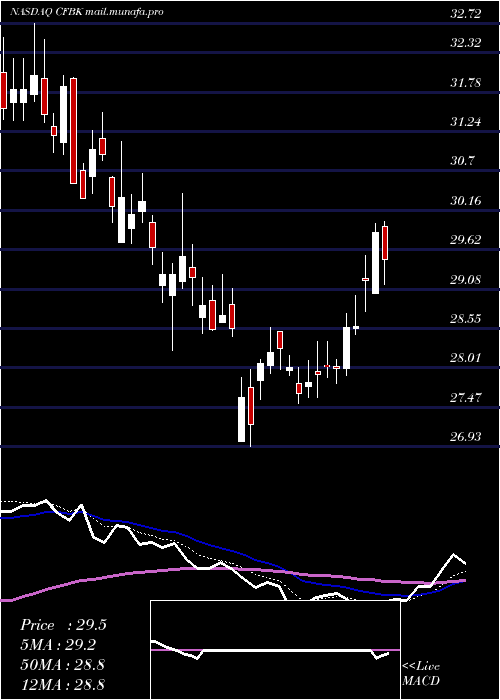Click inside the Live MACD inset panel

pyautogui.click(x=275, y=650)
